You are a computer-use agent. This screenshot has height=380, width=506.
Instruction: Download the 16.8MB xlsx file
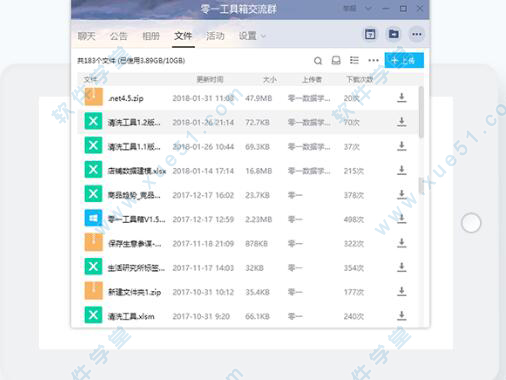click(x=402, y=170)
